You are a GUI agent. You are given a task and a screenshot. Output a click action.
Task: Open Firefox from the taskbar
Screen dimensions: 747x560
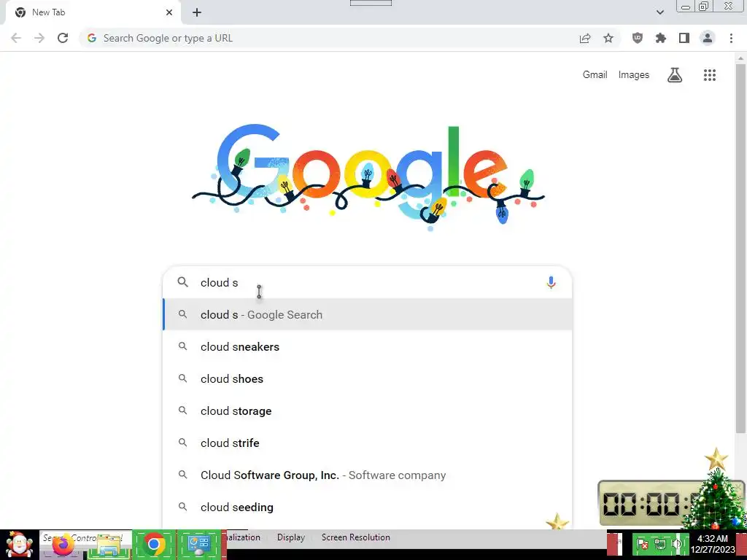coord(63,545)
